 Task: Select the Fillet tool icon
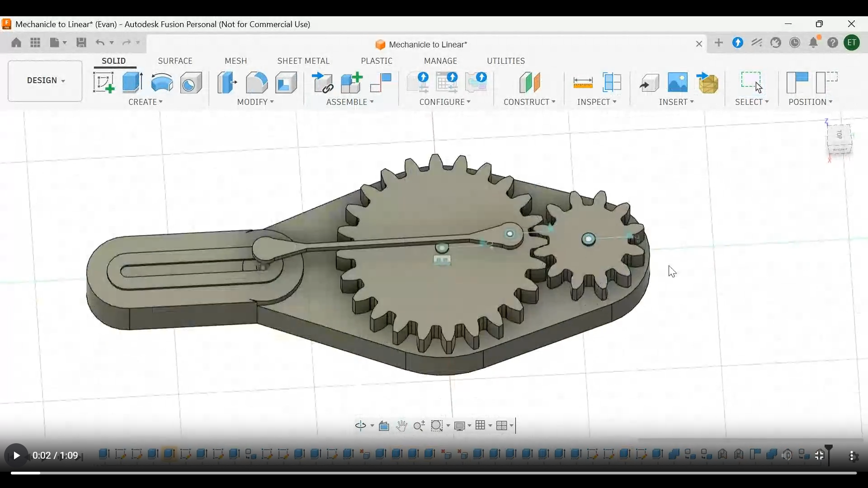point(257,83)
